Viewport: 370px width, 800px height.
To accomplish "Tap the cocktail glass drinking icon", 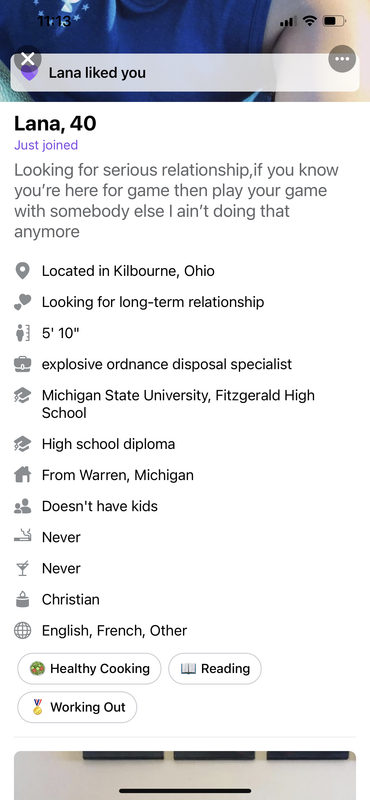I will (22, 568).
